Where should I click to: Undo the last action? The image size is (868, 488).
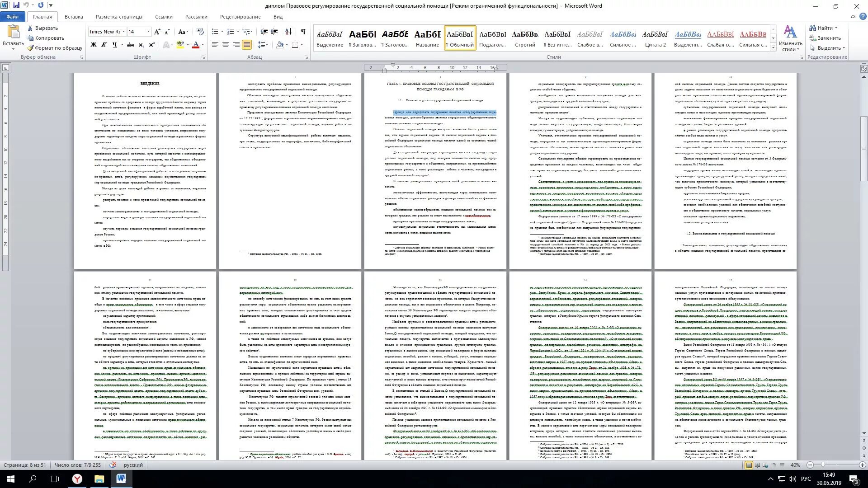[26, 5]
